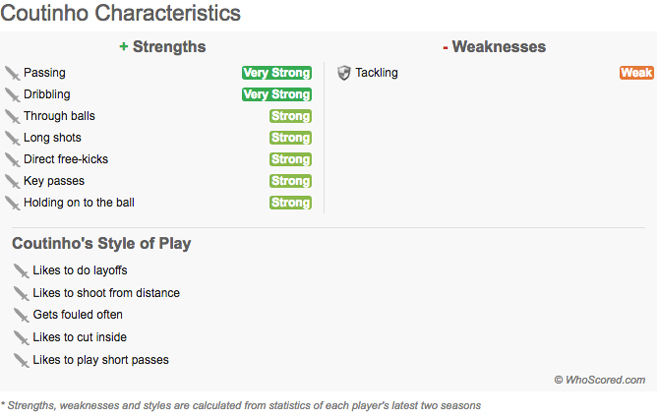Click the sword icon beside Likes to cut inside

coord(21,337)
